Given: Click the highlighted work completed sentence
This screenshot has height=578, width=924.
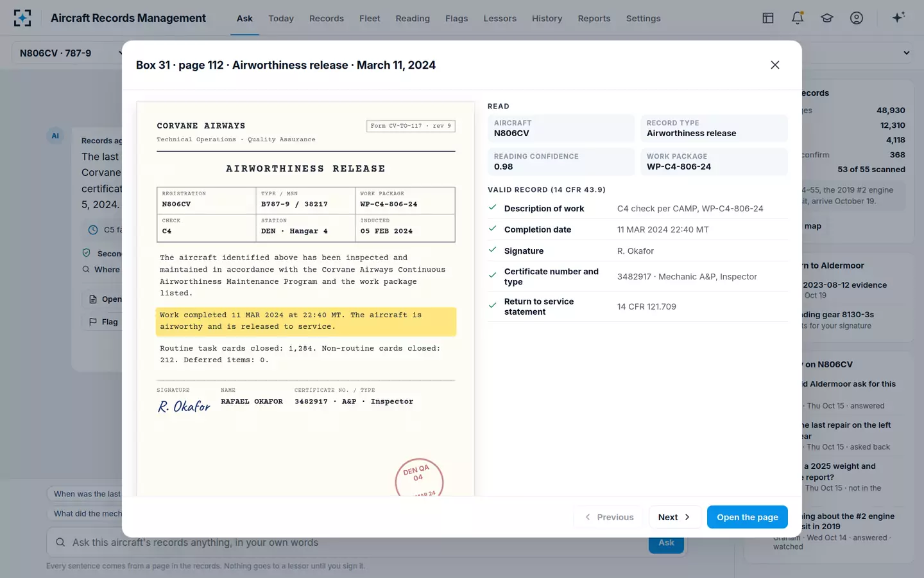Looking at the screenshot, I should [x=306, y=321].
